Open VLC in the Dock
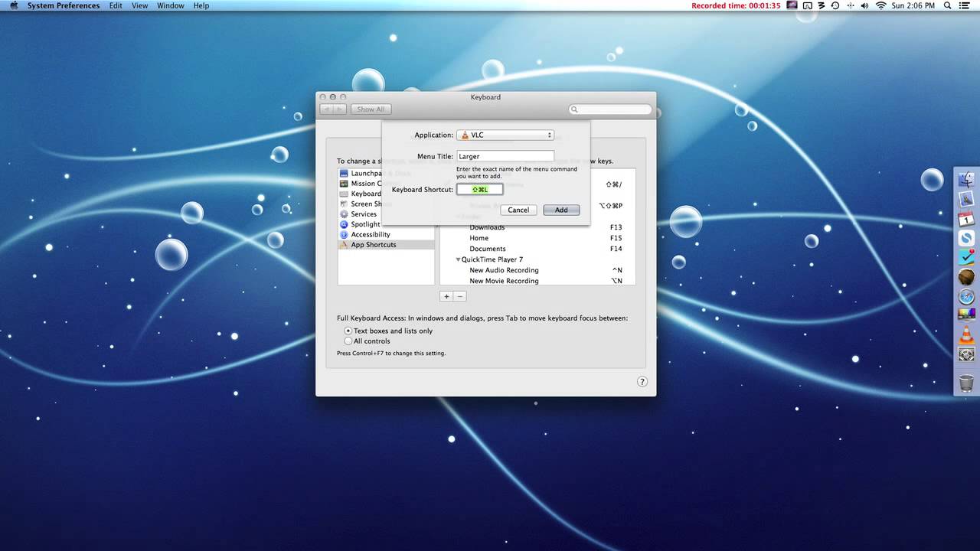This screenshot has width=980, height=551. click(966, 334)
